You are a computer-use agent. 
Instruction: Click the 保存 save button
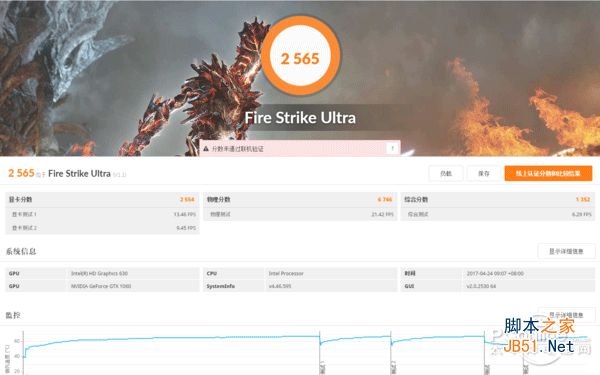pyautogui.click(x=484, y=173)
